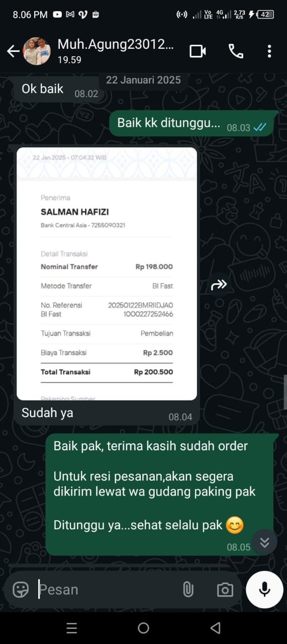
Task: Open the contact profile picture
Action: pos(37,51)
